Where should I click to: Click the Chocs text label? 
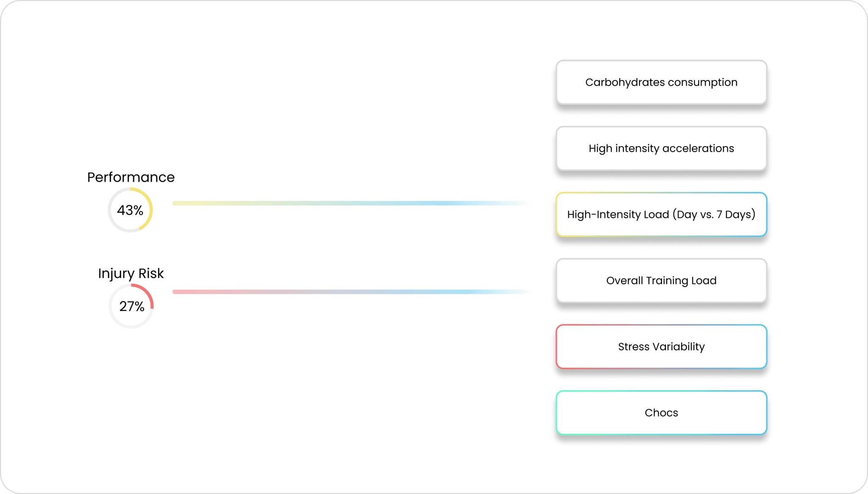click(661, 413)
